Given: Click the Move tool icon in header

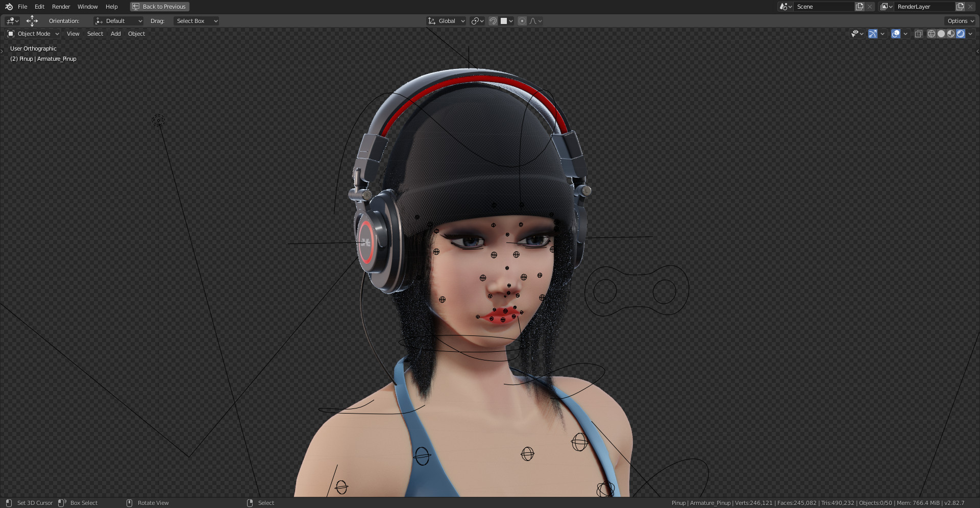Looking at the screenshot, I should pyautogui.click(x=32, y=21).
